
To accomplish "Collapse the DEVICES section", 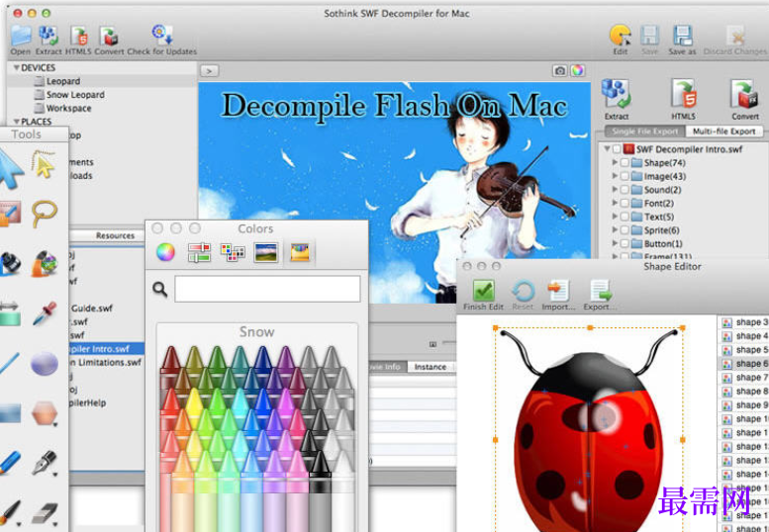I will tap(16, 67).
